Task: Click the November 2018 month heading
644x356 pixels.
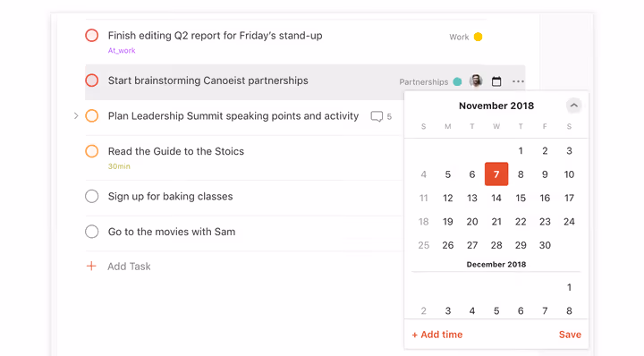Action: (496, 106)
